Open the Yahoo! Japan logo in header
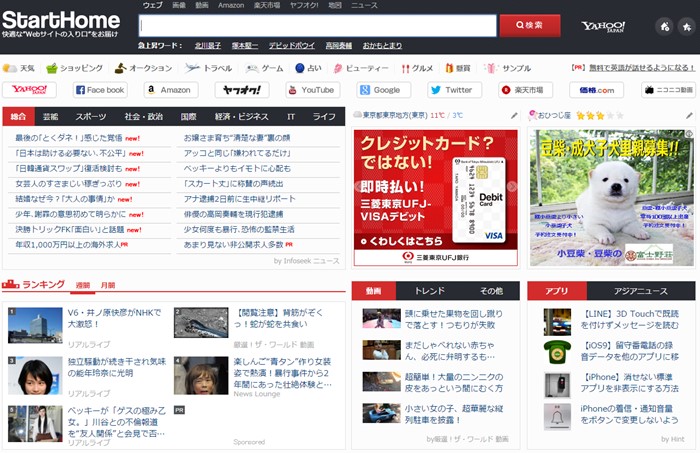 [603, 26]
